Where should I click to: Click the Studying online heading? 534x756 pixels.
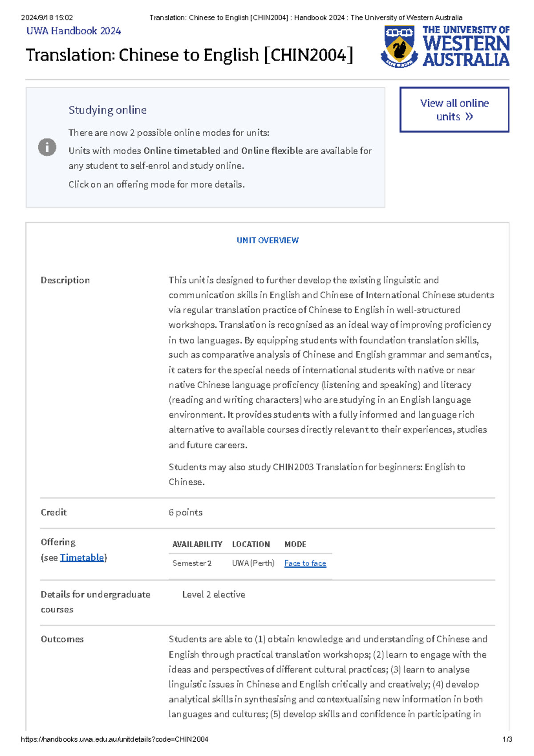click(107, 110)
